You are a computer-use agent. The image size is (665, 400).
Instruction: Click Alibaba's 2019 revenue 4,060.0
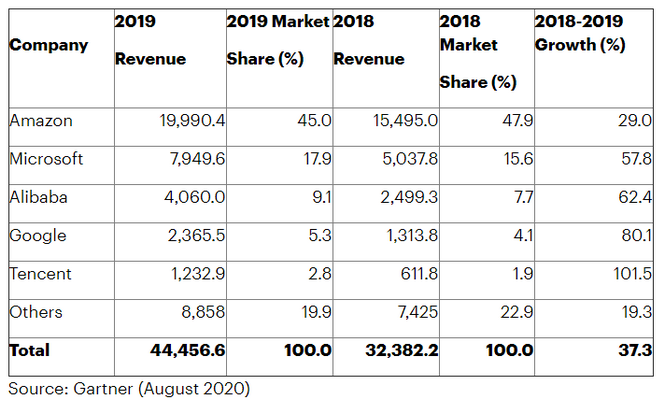pos(195,197)
